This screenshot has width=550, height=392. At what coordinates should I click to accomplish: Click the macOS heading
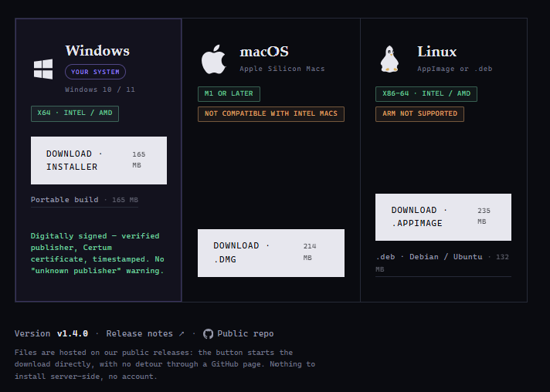(x=264, y=52)
